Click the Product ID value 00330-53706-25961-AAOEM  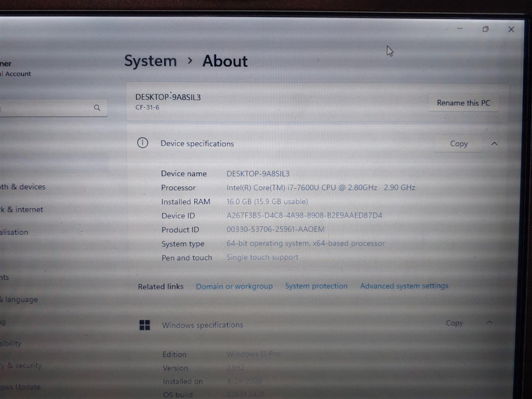click(x=275, y=229)
